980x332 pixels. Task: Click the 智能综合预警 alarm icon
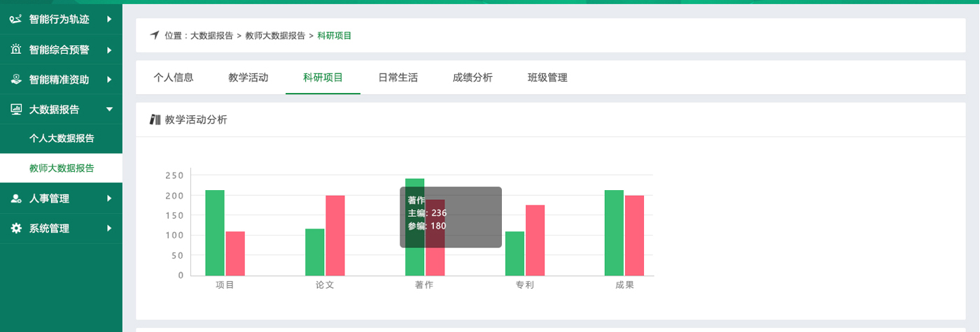[x=15, y=50]
